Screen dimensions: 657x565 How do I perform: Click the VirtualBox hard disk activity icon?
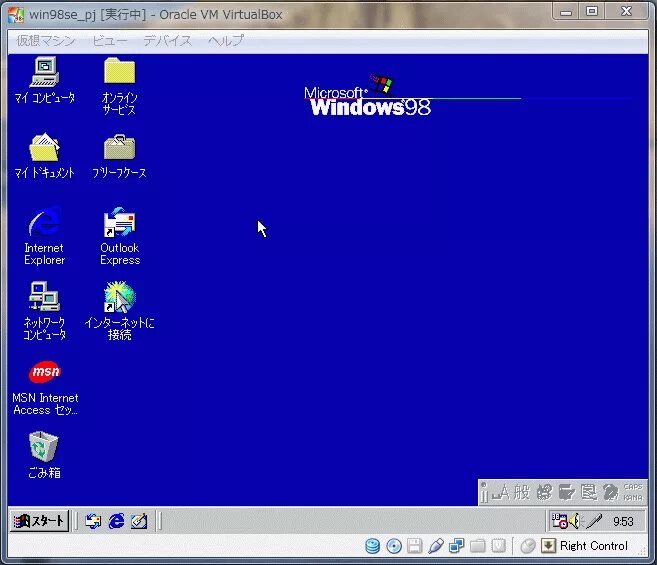[x=372, y=546]
